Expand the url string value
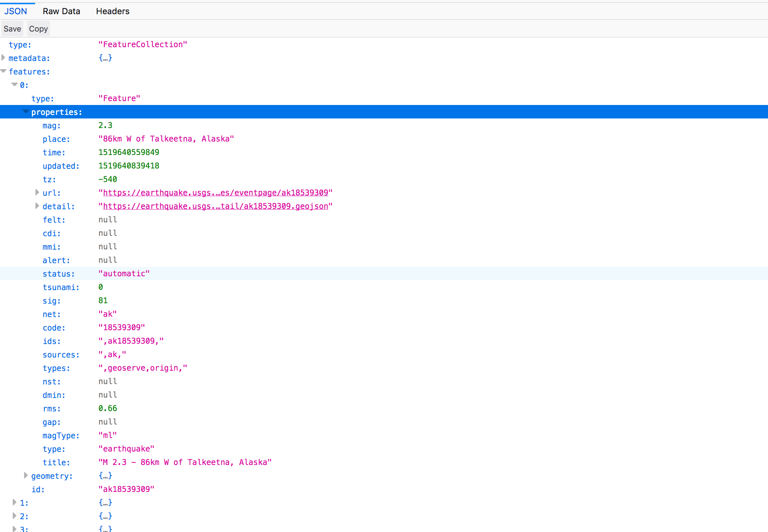Screen dimensions: 768x532 click(x=37, y=193)
